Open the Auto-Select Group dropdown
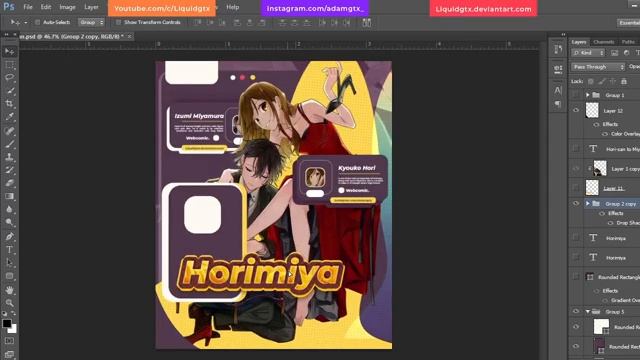This screenshot has height=360, width=640. [91, 22]
